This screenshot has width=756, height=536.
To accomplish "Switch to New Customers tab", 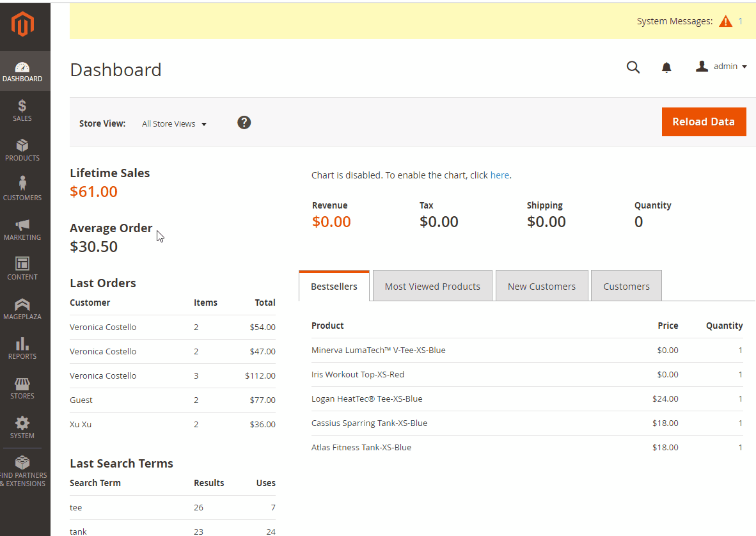I will pyautogui.click(x=541, y=287).
